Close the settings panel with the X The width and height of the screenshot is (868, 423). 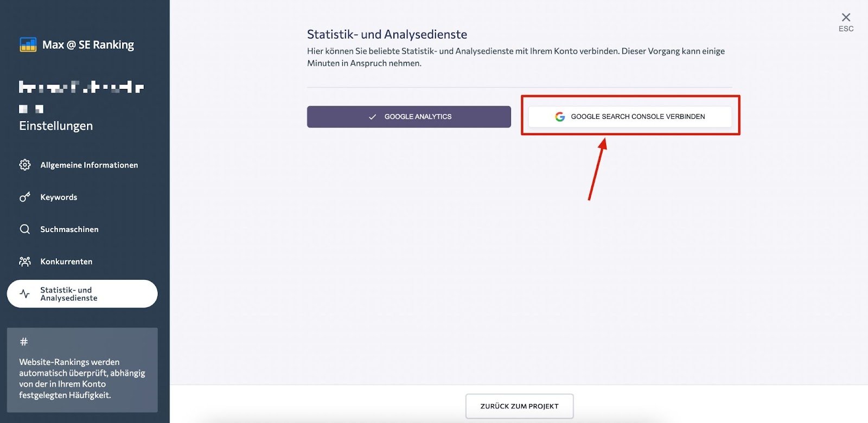[x=846, y=17]
